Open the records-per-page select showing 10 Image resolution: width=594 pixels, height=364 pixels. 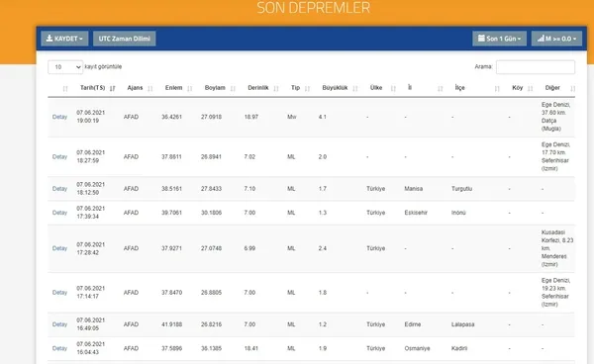[65, 67]
